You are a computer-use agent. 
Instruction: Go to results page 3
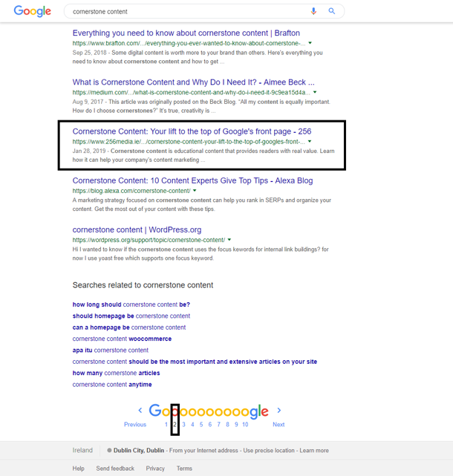pyautogui.click(x=183, y=425)
